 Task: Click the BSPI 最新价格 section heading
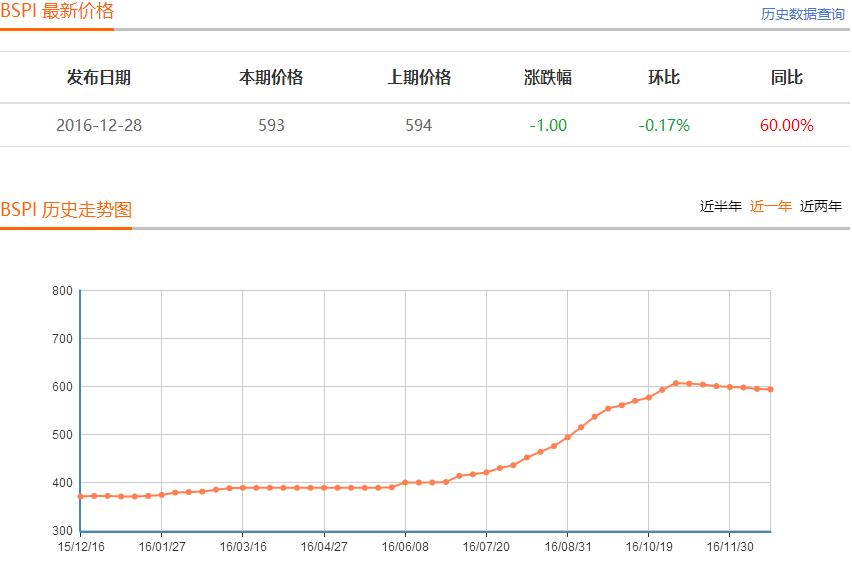(x=57, y=12)
